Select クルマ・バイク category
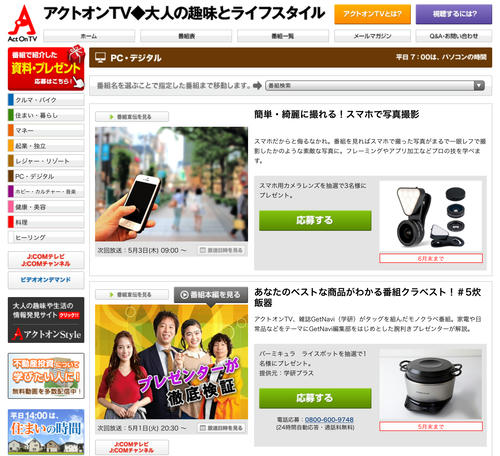Screen dimensions: 500x456 (46, 100)
